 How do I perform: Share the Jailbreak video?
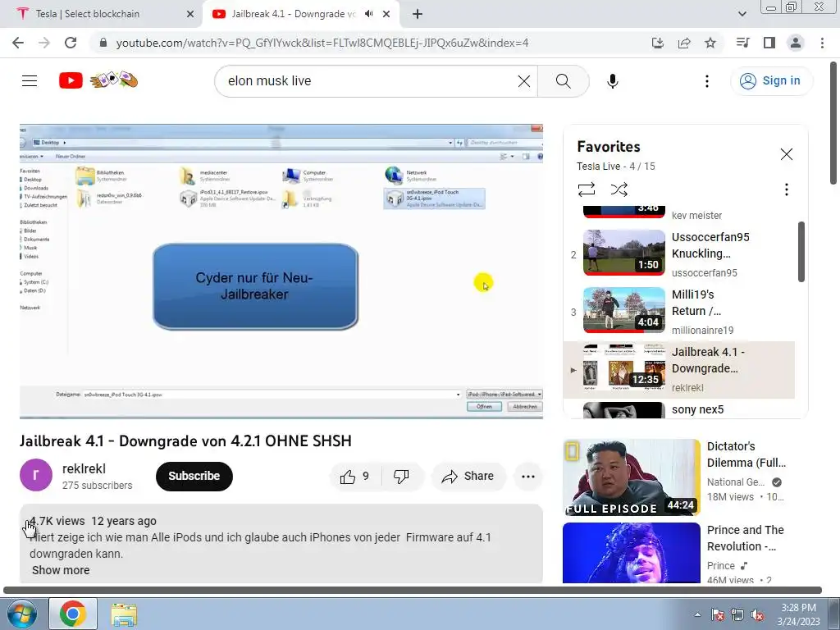[x=468, y=477]
